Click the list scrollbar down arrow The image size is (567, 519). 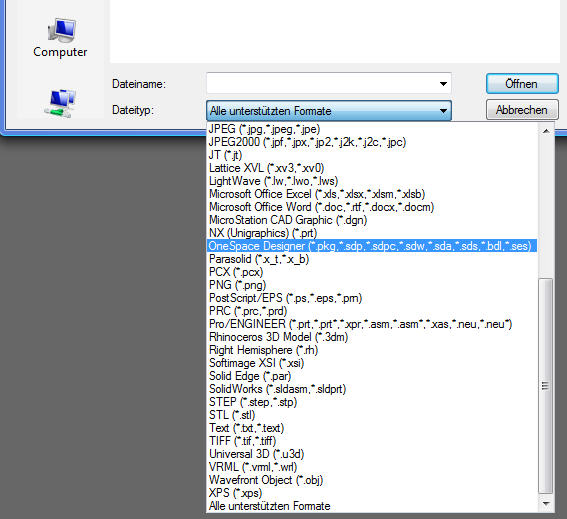coord(546,503)
